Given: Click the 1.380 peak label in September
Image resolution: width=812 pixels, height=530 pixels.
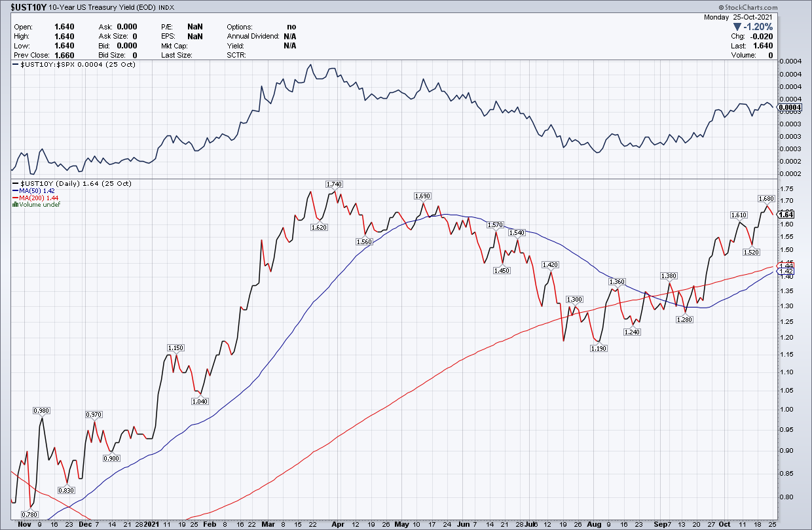Looking at the screenshot, I should [x=669, y=275].
